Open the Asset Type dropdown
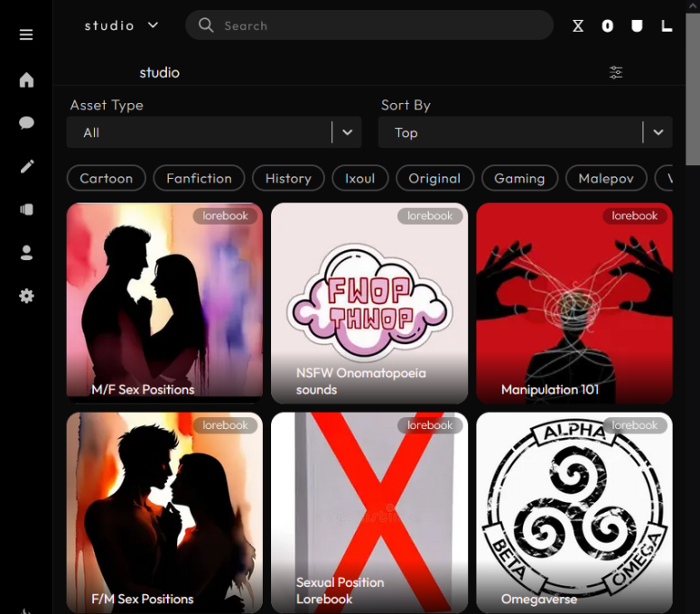 tap(214, 133)
